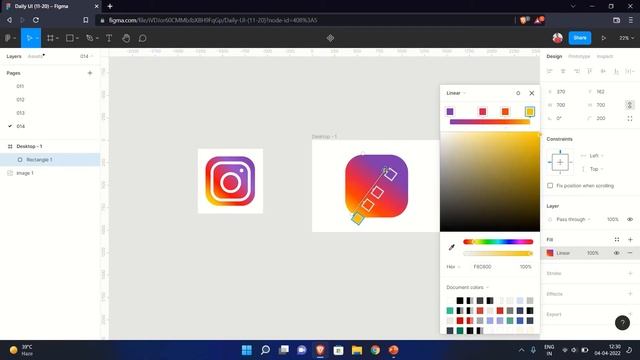
Task: Pick the eyedropper tool
Action: click(451, 247)
